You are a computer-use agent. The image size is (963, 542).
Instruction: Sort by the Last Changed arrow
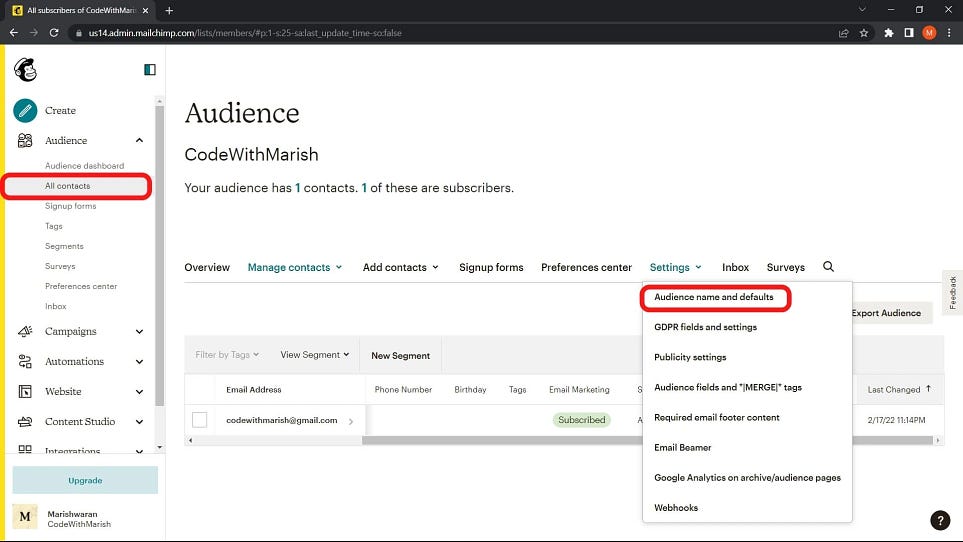coord(929,389)
